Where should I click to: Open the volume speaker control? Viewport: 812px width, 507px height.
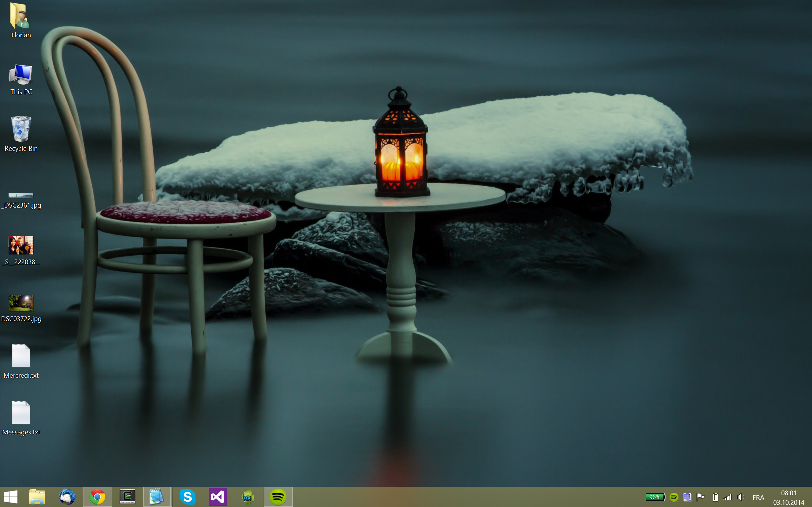point(740,497)
